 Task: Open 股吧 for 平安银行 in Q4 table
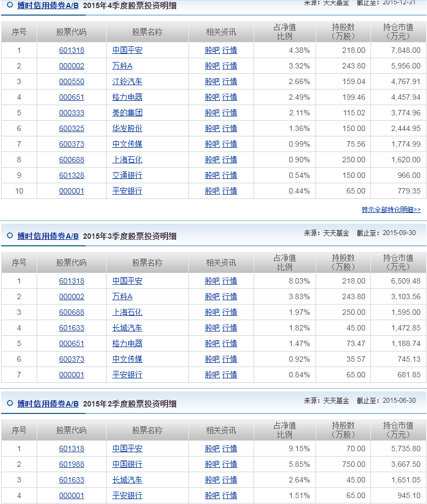tap(212, 191)
